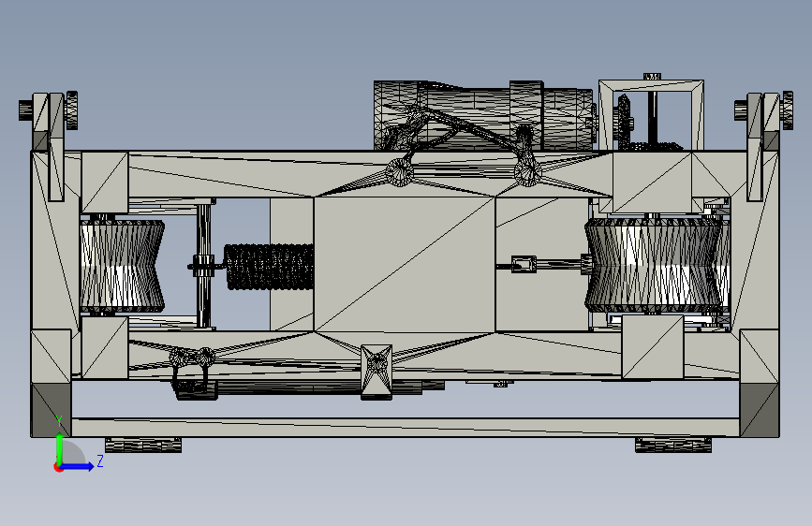The width and height of the screenshot is (812, 526).
Task: Select the knurled knob at top-right corner
Action: click(x=788, y=110)
